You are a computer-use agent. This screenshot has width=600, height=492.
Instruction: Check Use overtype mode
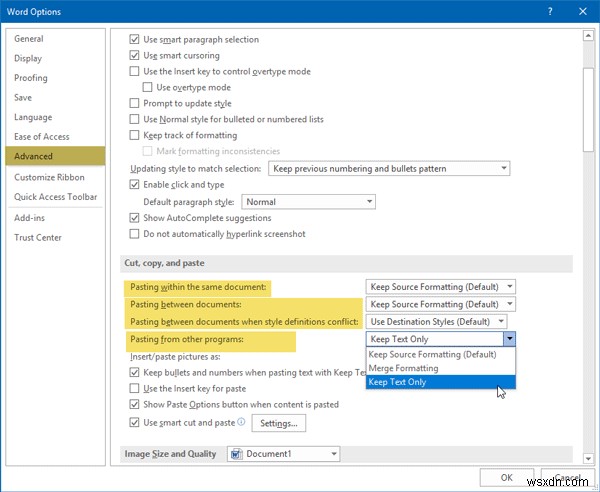pos(147,87)
